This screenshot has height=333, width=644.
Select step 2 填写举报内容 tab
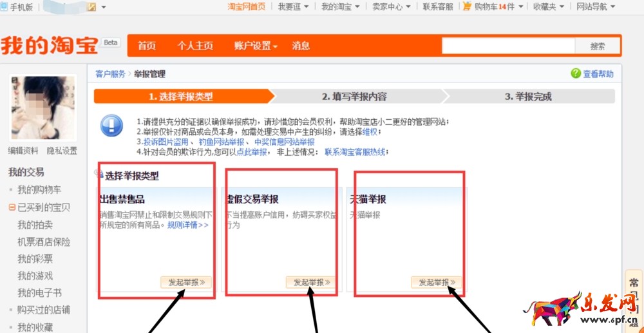[354, 97]
